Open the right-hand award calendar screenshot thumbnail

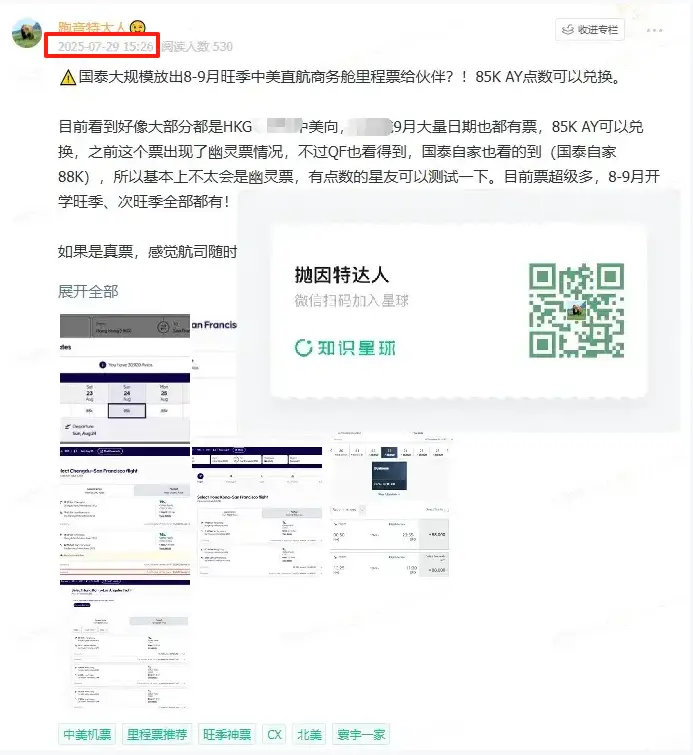point(390,504)
